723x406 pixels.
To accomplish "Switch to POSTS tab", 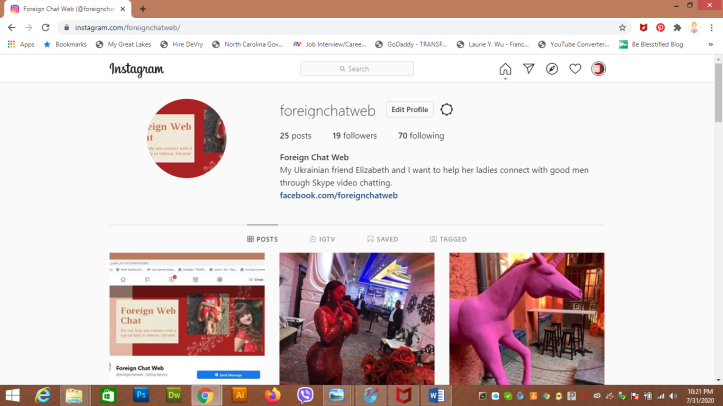I will 262,239.
